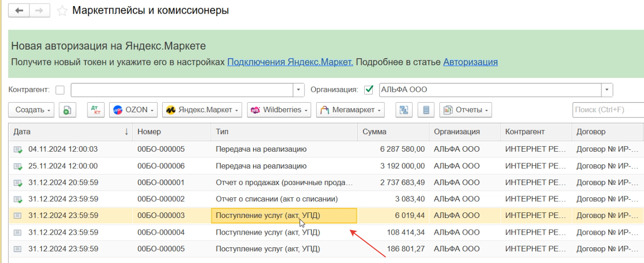Show accounting entries with Дт/Кт icon
The width and height of the screenshot is (644, 263).
pyautogui.click(x=94, y=110)
